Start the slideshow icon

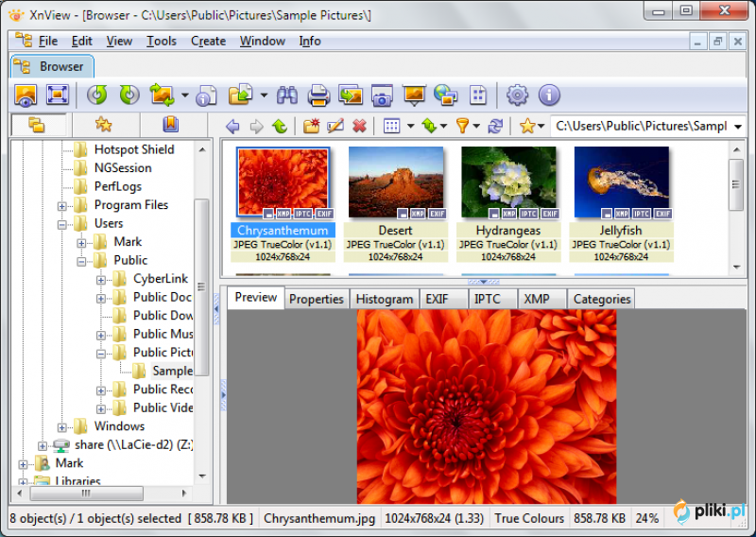414,95
